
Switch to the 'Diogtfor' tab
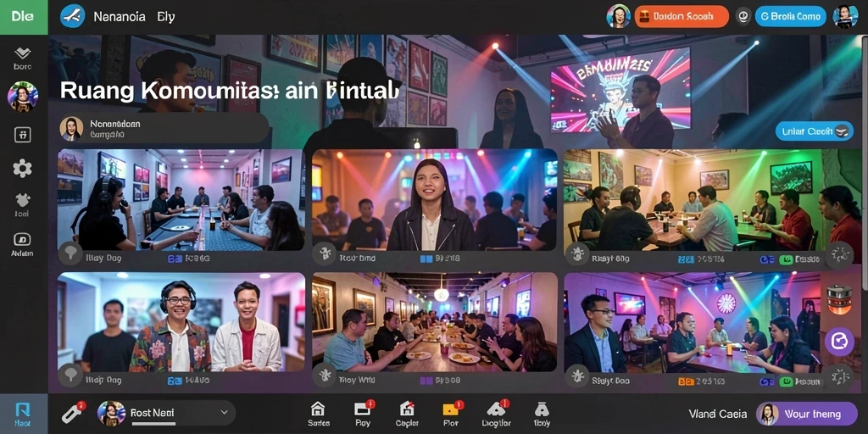(x=496, y=414)
